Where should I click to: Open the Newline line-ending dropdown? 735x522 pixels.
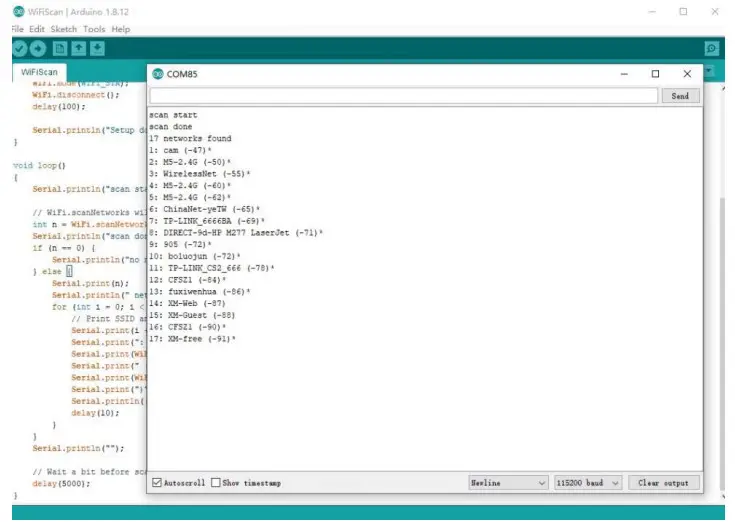(x=508, y=483)
